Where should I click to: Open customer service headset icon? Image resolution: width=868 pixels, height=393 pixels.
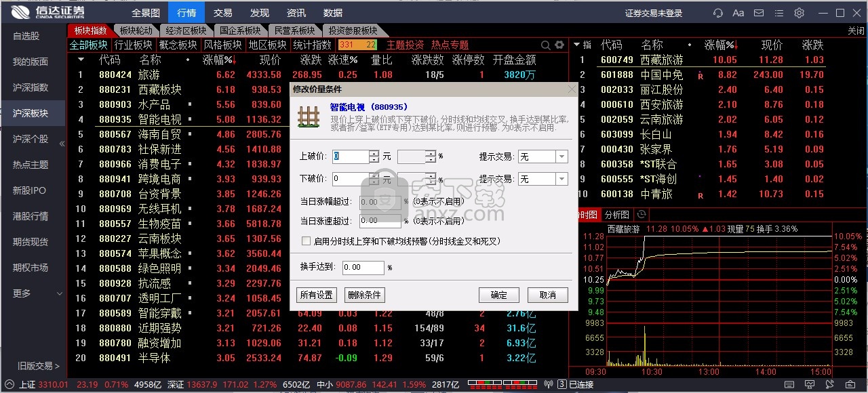[x=718, y=13]
